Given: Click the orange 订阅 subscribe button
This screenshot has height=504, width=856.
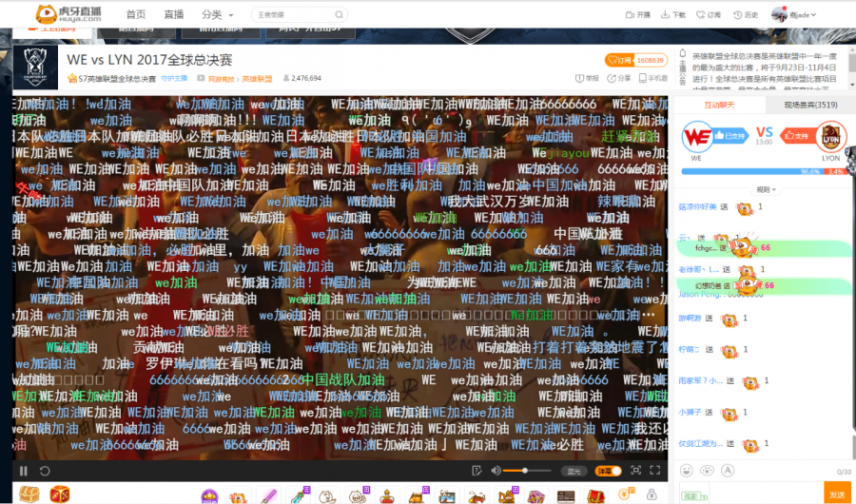Looking at the screenshot, I should [x=635, y=60].
